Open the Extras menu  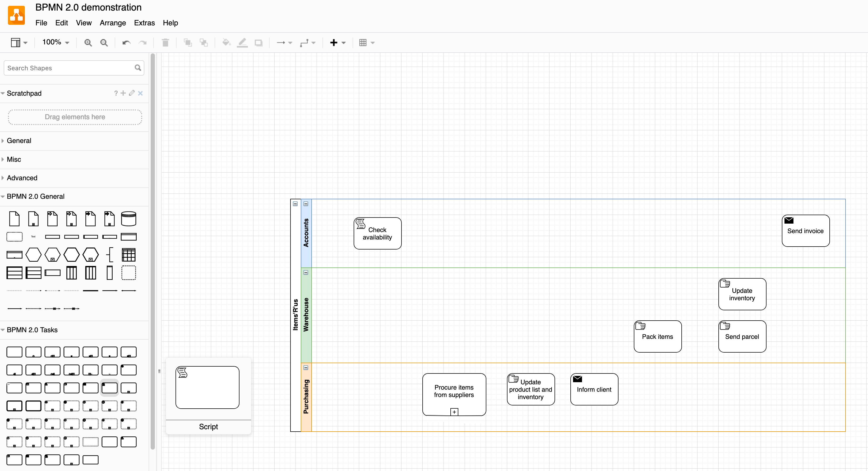click(144, 23)
